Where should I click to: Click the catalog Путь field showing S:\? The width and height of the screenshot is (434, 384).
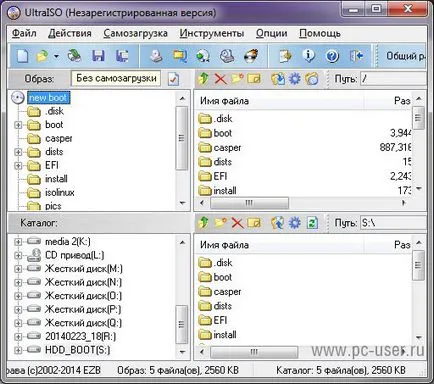point(393,223)
